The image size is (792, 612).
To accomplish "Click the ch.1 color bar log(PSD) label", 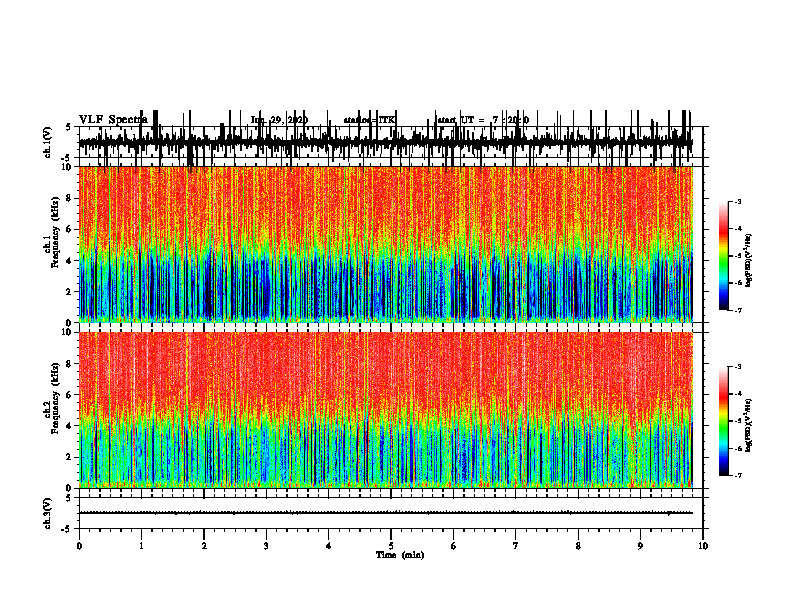I will click(x=749, y=260).
